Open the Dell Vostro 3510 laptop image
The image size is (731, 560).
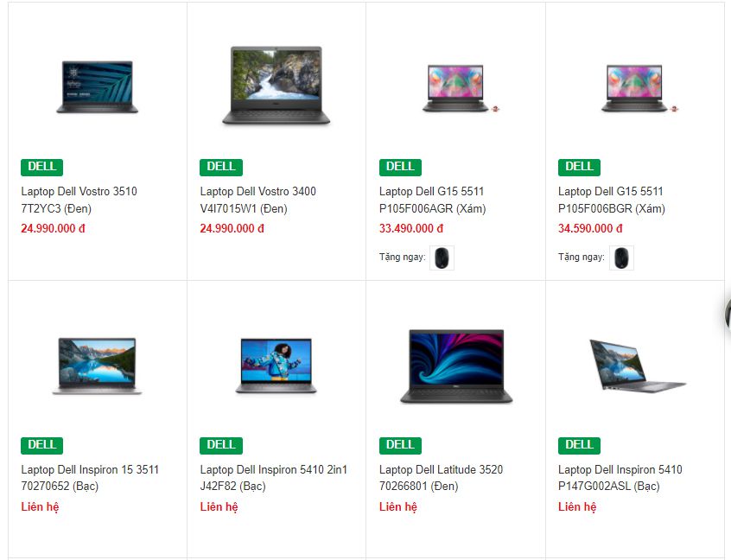pyautogui.click(x=98, y=86)
